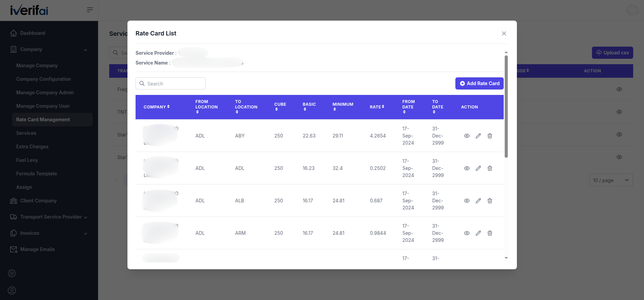The width and height of the screenshot is (644, 300).
Task: Edit the ADL to ARM rate card
Action: coord(478,233)
